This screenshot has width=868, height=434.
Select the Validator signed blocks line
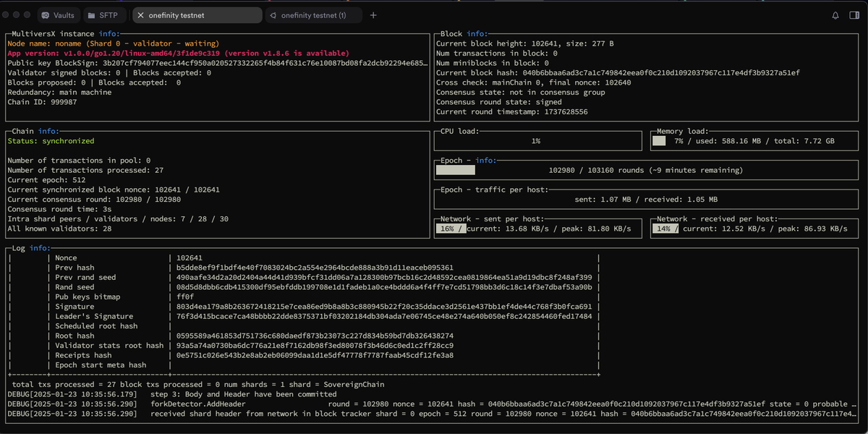109,73
